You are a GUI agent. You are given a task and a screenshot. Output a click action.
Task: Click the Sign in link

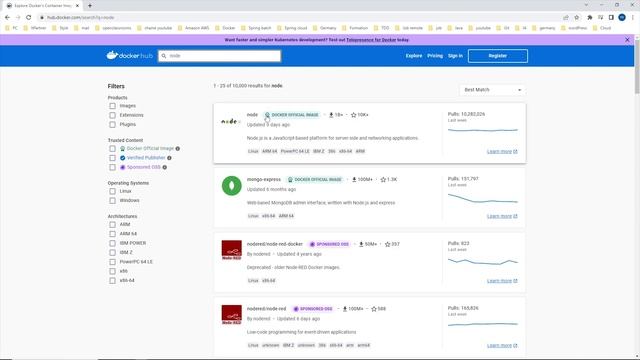point(455,56)
